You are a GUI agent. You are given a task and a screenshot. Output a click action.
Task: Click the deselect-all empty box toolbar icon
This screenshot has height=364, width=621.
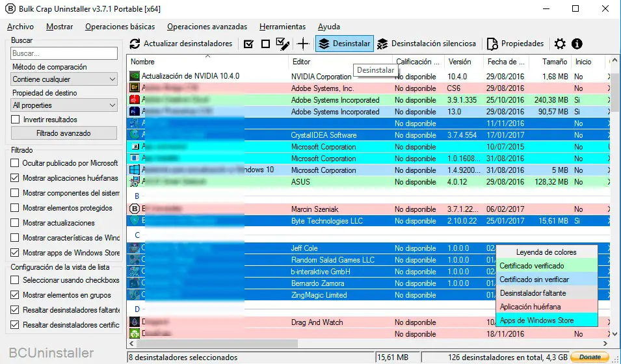266,44
